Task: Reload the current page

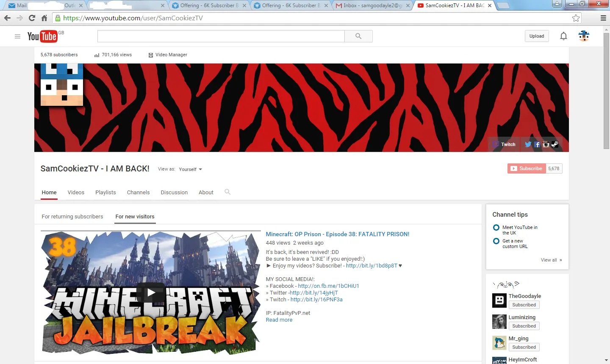Action: click(x=32, y=18)
